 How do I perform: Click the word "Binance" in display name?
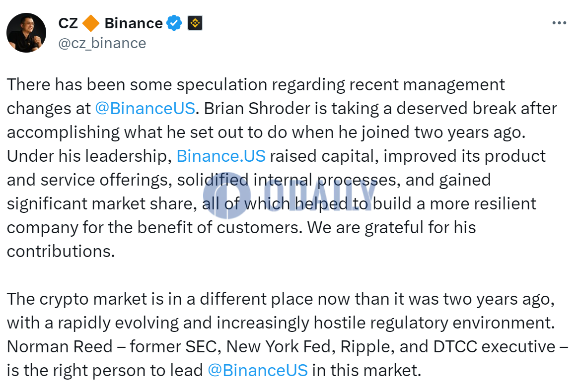(134, 23)
